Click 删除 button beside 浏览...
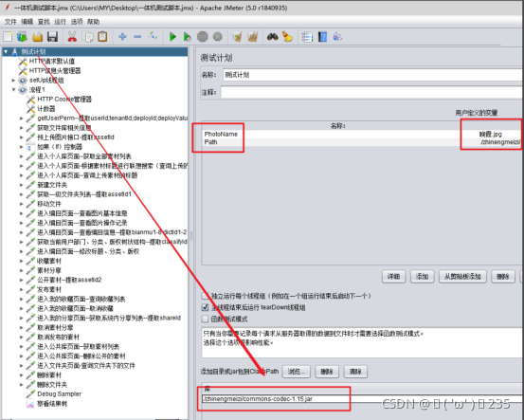This screenshot has width=524, height=420. point(327,372)
